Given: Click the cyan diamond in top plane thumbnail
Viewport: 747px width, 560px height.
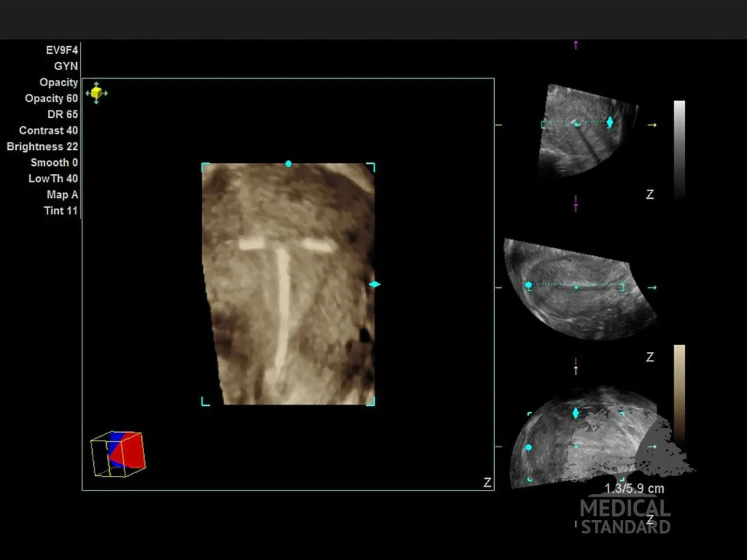Looking at the screenshot, I should coord(610,122).
